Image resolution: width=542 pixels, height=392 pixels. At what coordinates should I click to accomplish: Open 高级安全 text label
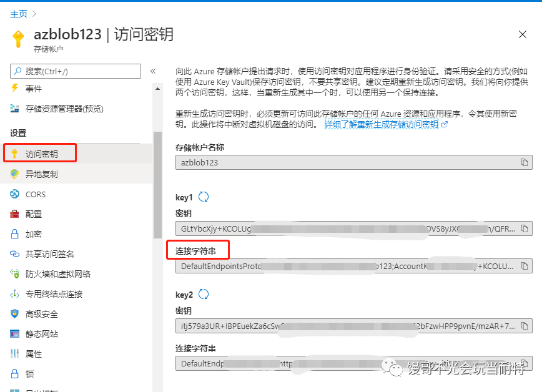tap(42, 314)
